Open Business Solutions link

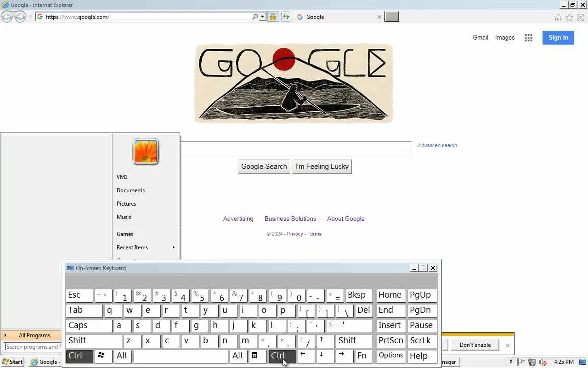pyautogui.click(x=290, y=219)
